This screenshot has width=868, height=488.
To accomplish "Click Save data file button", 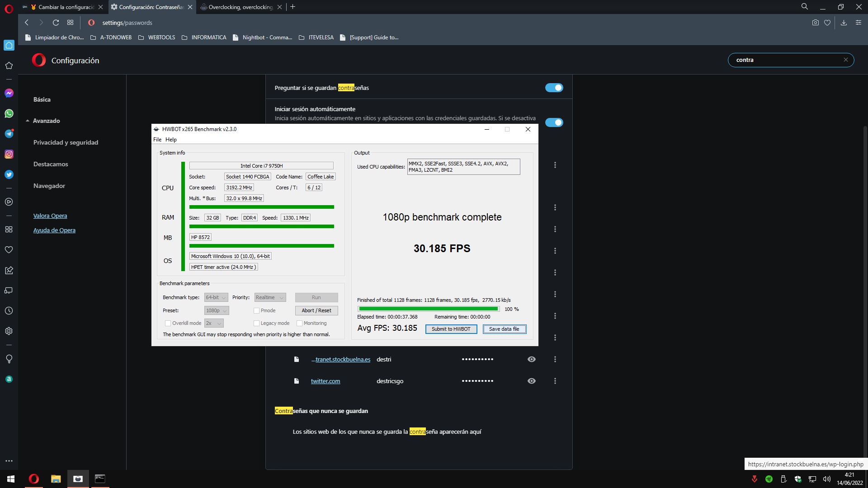I will [504, 329].
